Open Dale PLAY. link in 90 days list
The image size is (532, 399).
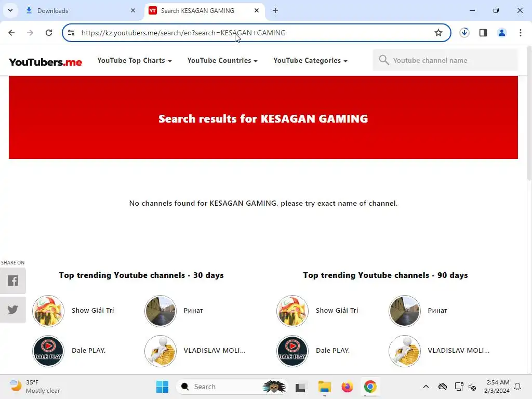(x=333, y=351)
